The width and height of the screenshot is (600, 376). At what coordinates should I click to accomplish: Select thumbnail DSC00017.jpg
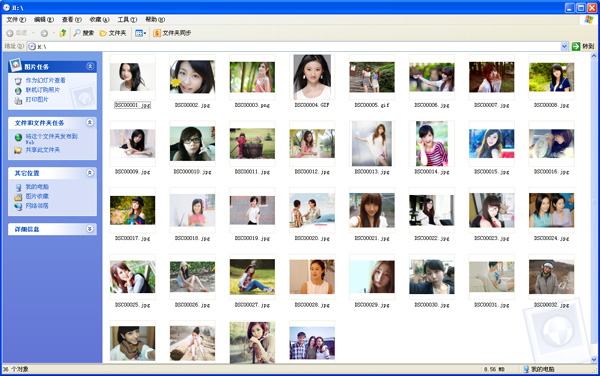coord(132,210)
